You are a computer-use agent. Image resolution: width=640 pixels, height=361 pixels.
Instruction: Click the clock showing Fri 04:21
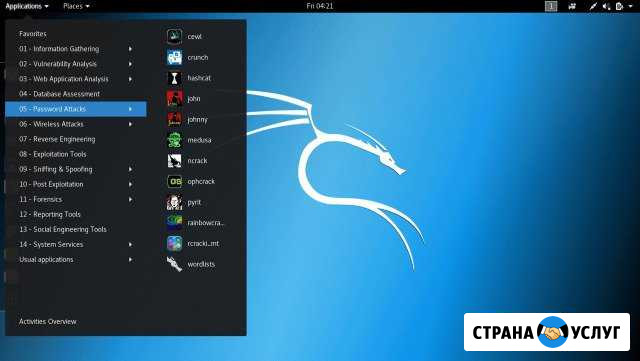coord(320,6)
